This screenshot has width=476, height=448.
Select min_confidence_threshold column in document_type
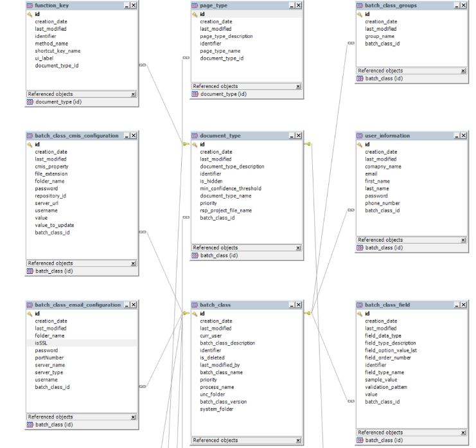point(231,188)
